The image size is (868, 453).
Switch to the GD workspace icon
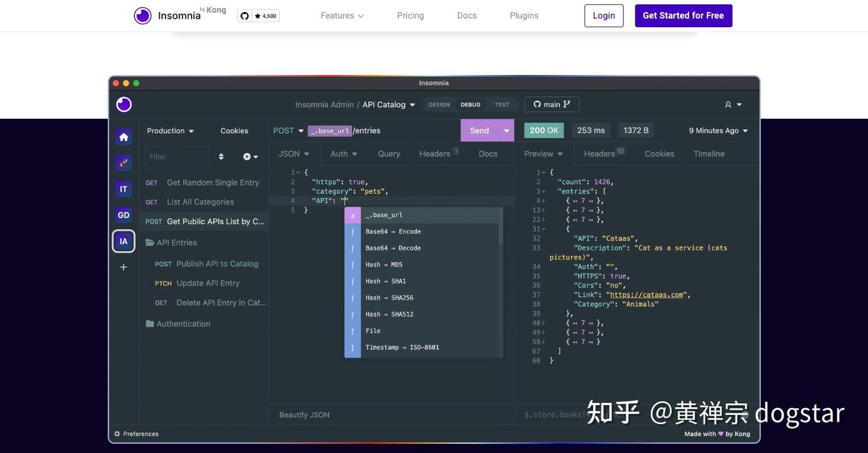(124, 215)
